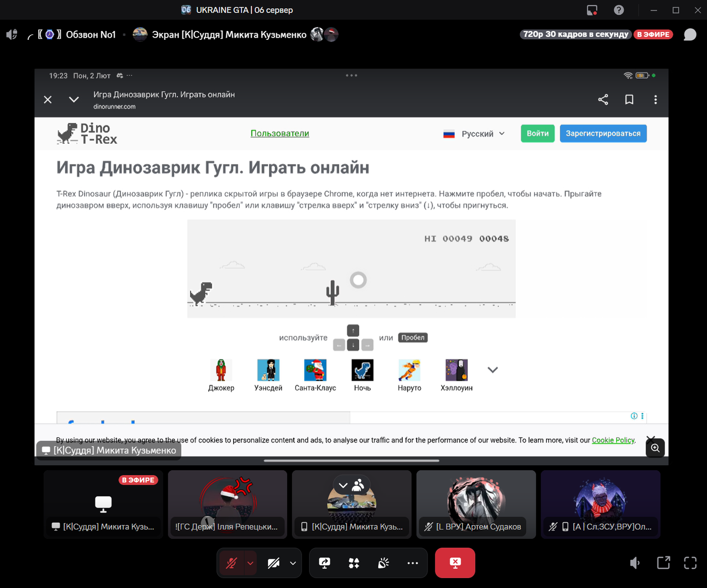Pop out the stream window
Screen dimensions: 707x588
pyautogui.click(x=663, y=563)
